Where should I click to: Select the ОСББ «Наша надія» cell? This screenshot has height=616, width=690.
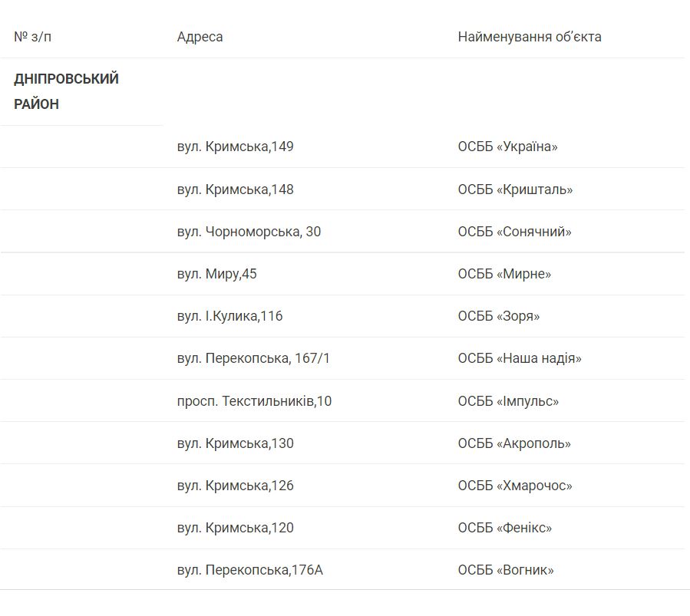tap(520, 358)
